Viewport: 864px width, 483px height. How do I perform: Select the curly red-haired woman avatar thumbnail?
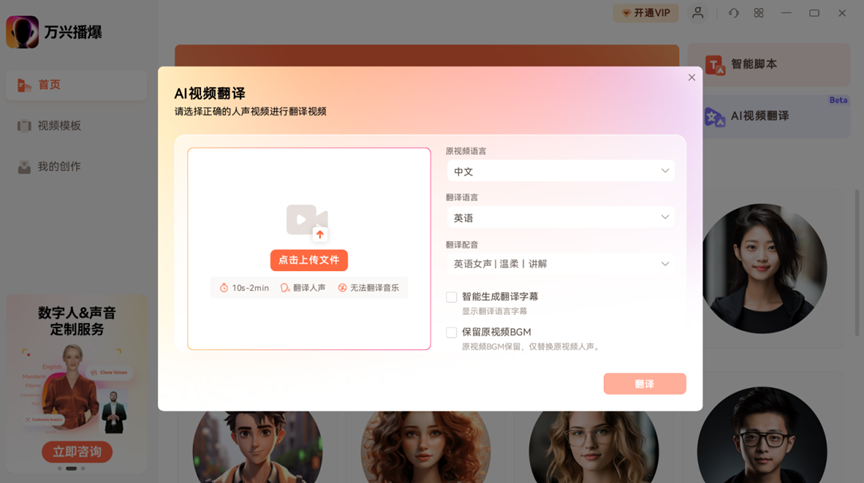pyautogui.click(x=425, y=447)
